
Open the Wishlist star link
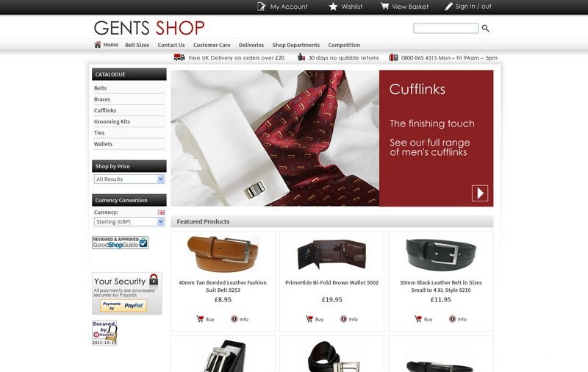tap(345, 7)
